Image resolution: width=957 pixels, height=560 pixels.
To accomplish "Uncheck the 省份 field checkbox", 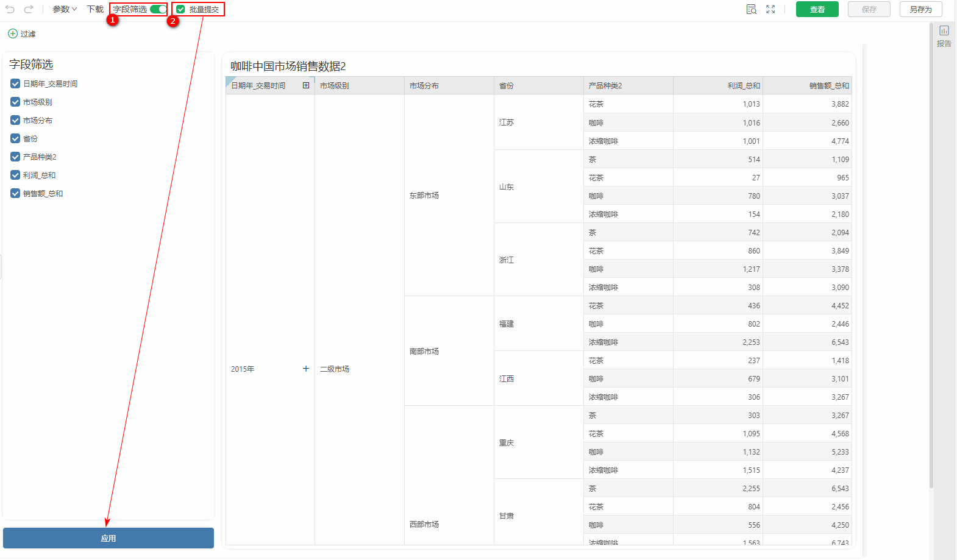I will pos(15,138).
